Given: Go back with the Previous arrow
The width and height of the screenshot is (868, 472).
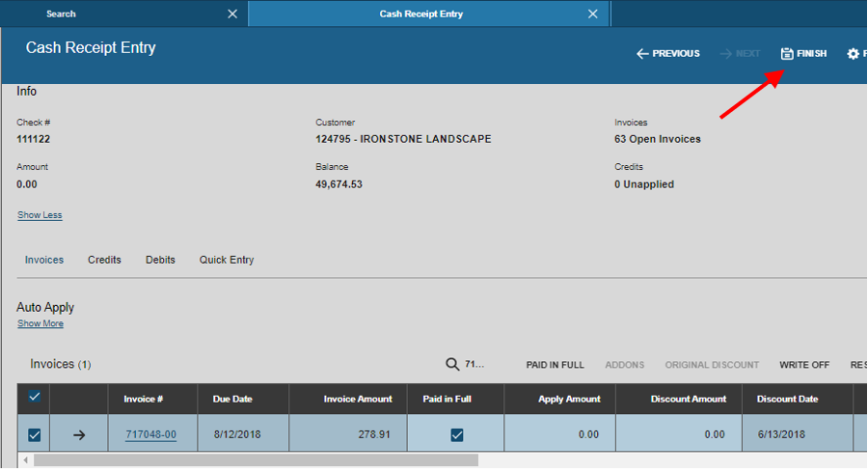Looking at the screenshot, I should tap(642, 54).
